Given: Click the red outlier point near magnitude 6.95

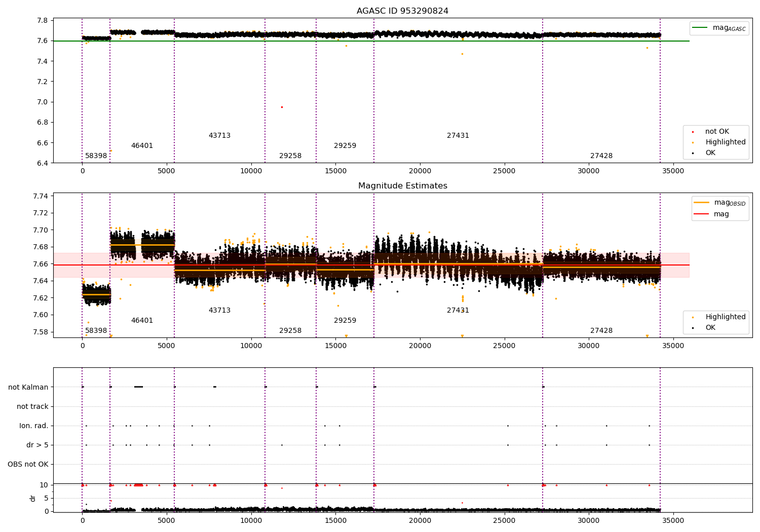Looking at the screenshot, I should coord(282,107).
